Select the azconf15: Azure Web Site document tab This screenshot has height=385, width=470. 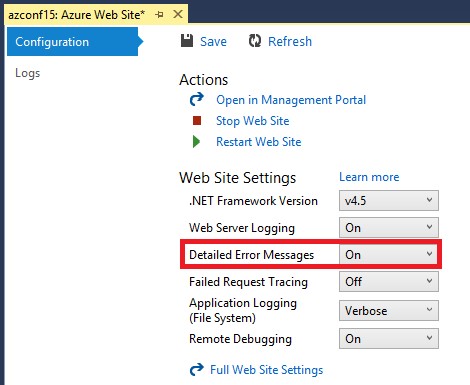coord(77,15)
